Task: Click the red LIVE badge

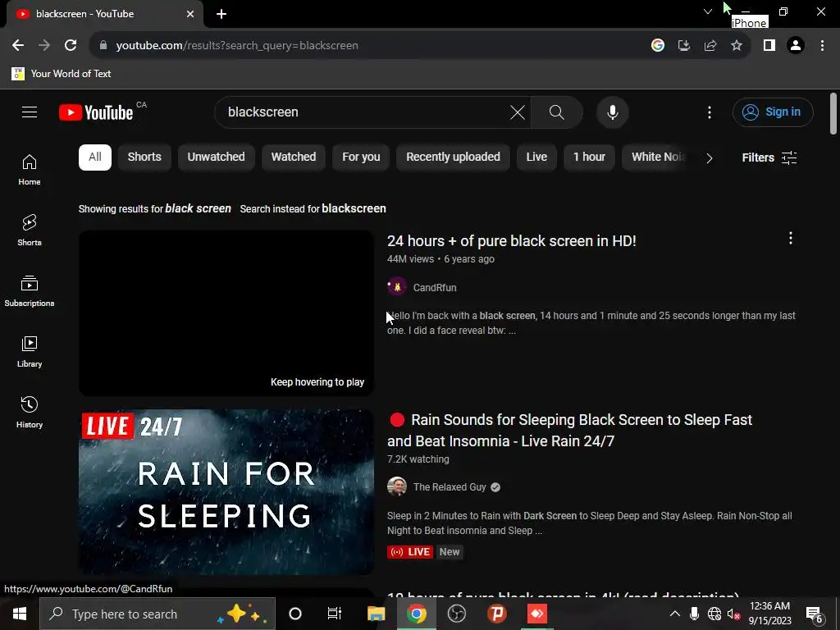Action: point(410,552)
